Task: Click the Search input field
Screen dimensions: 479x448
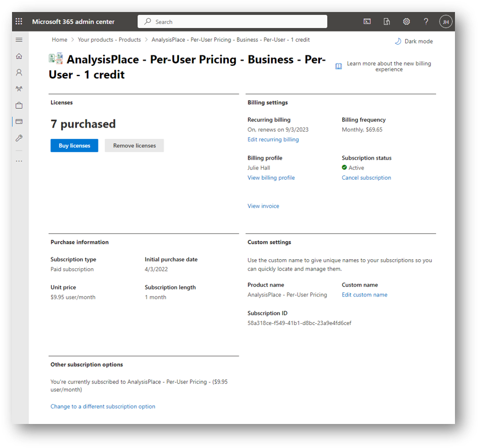Action: (x=232, y=22)
